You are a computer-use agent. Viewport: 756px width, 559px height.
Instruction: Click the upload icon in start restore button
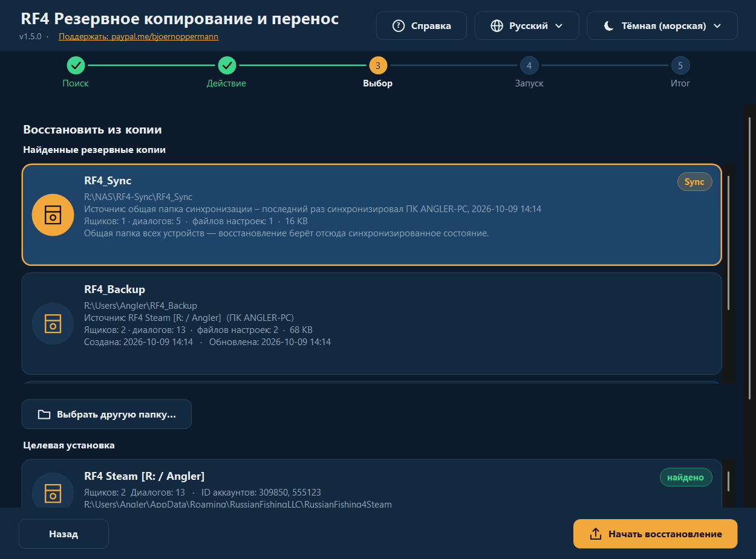pyautogui.click(x=595, y=534)
